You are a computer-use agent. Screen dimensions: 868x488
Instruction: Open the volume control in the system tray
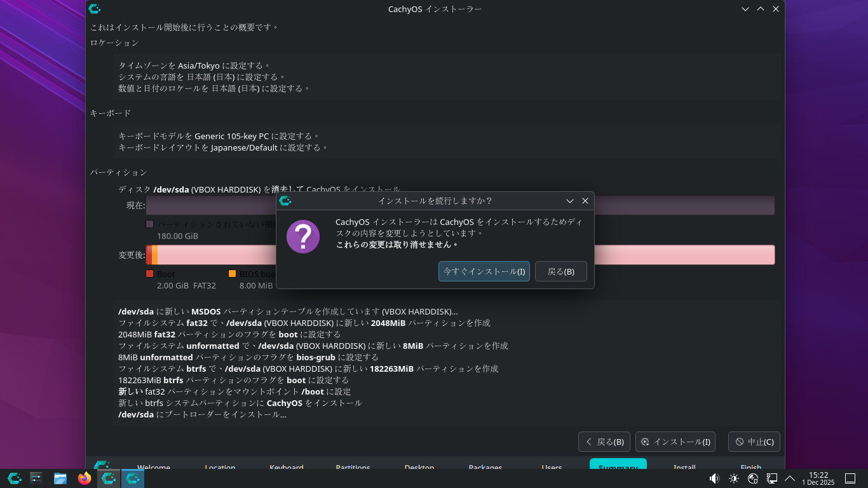[x=714, y=478]
